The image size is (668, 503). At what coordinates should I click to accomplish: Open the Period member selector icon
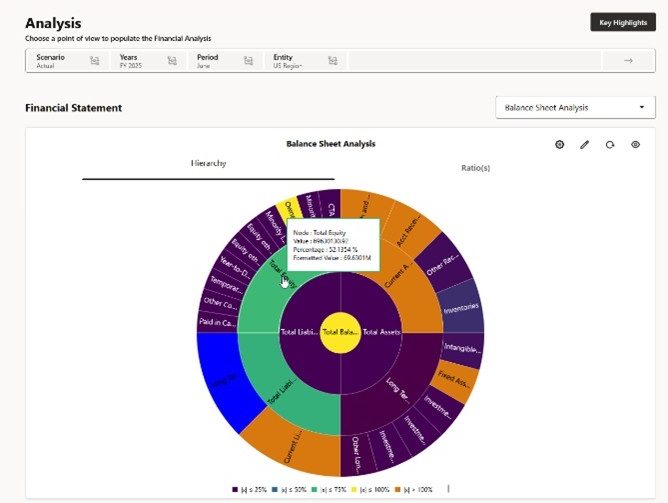248,61
